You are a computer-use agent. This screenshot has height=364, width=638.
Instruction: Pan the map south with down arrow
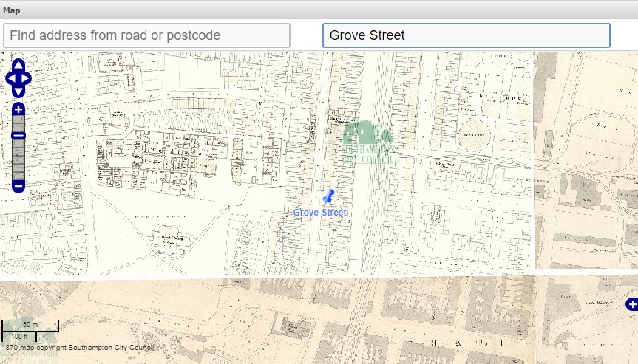18,91
